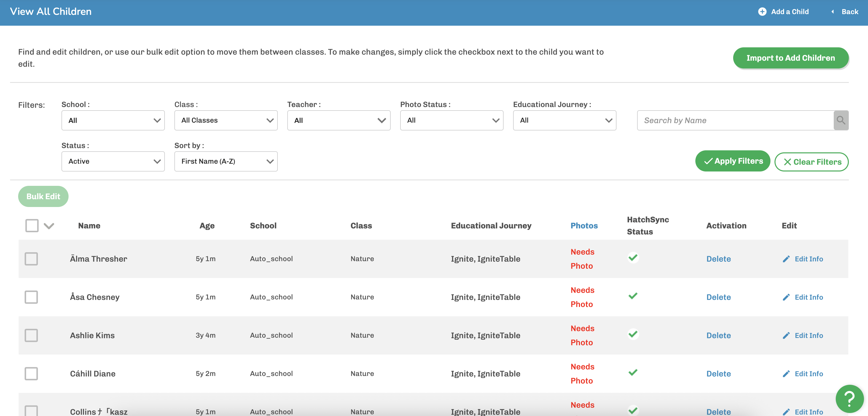Click the age 3y 4m cell
The width and height of the screenshot is (868, 416).
pyautogui.click(x=206, y=336)
